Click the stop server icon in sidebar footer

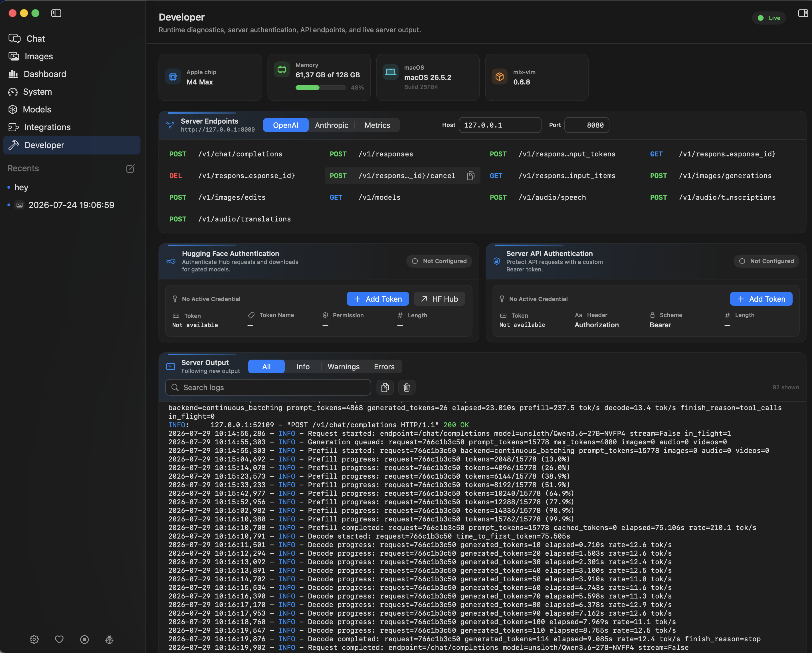point(84,639)
